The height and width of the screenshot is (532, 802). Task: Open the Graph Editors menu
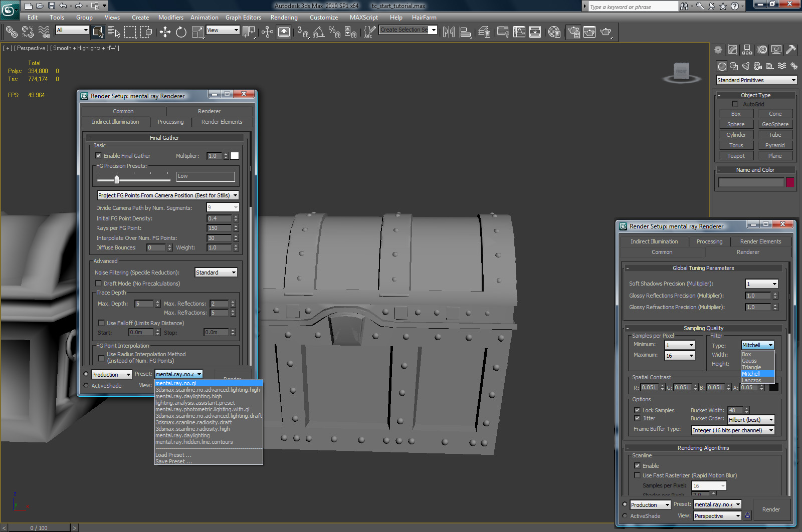pyautogui.click(x=243, y=17)
